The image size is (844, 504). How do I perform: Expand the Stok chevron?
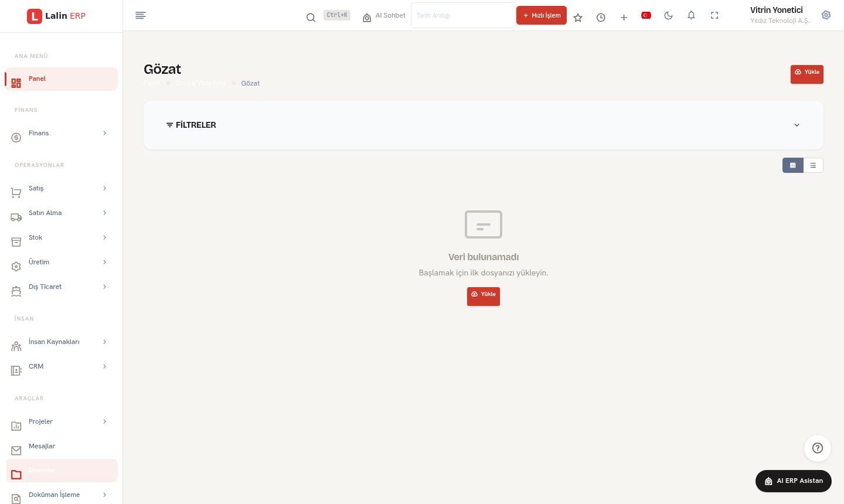(x=105, y=237)
